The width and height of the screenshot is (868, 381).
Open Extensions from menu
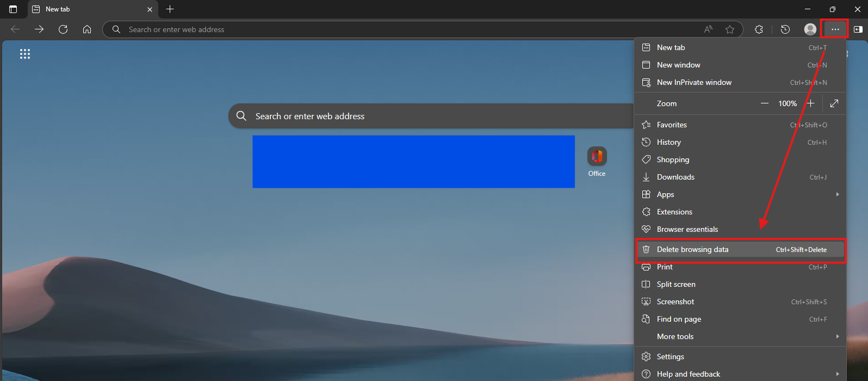pyautogui.click(x=740, y=212)
